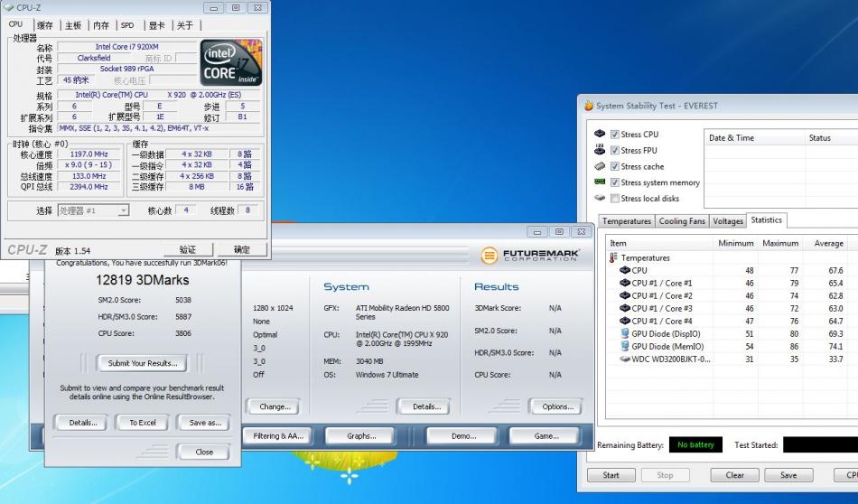Click the EVEREST flame icon in title bar
Screen dimensions: 858x504
589,106
